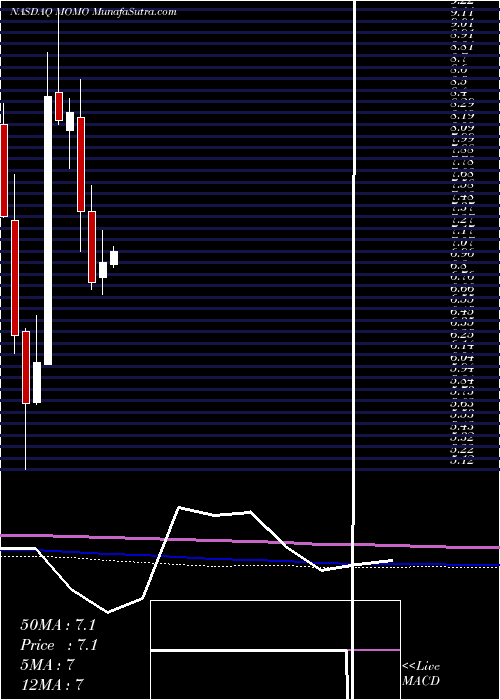Select the last small white candlestick

click(x=114, y=258)
